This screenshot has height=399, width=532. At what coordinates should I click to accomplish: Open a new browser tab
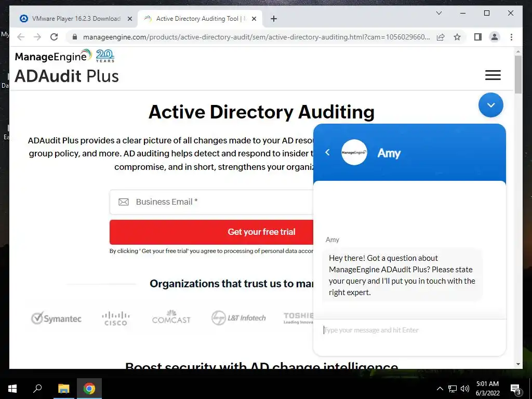click(x=274, y=19)
